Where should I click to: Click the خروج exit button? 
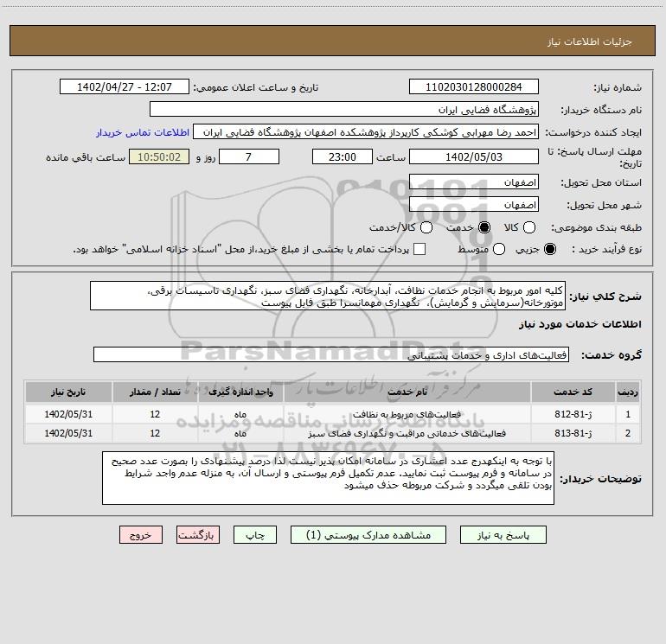[141, 535]
